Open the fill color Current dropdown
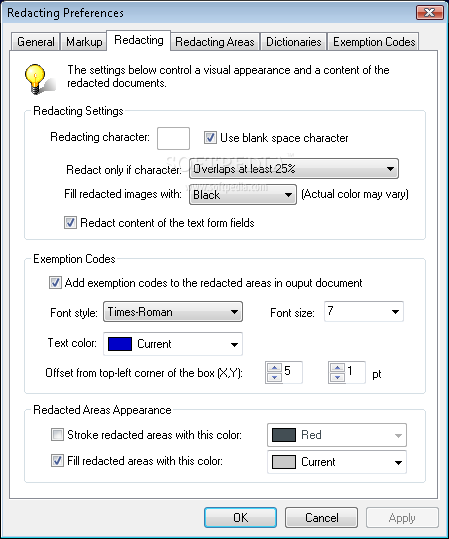This screenshot has height=539, width=449. click(337, 462)
